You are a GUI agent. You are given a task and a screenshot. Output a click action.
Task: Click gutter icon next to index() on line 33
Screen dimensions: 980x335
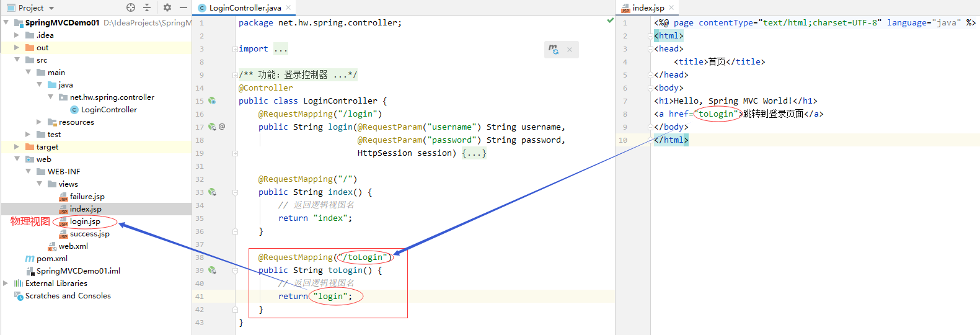212,192
